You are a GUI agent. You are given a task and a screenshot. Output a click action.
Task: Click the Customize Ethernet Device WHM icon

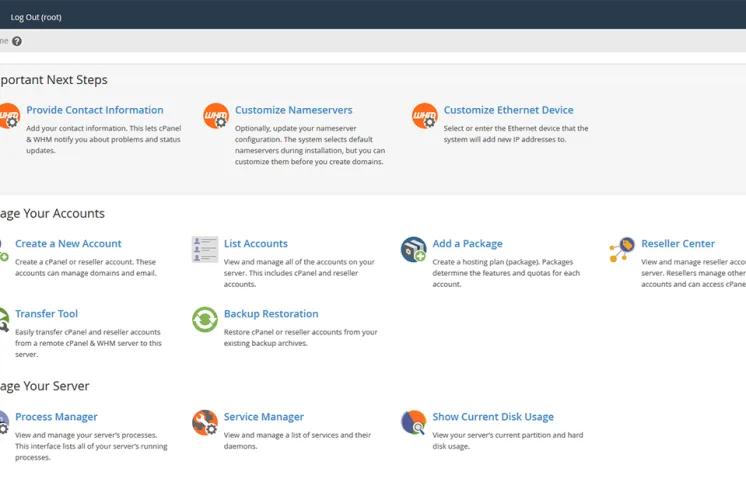tap(425, 116)
